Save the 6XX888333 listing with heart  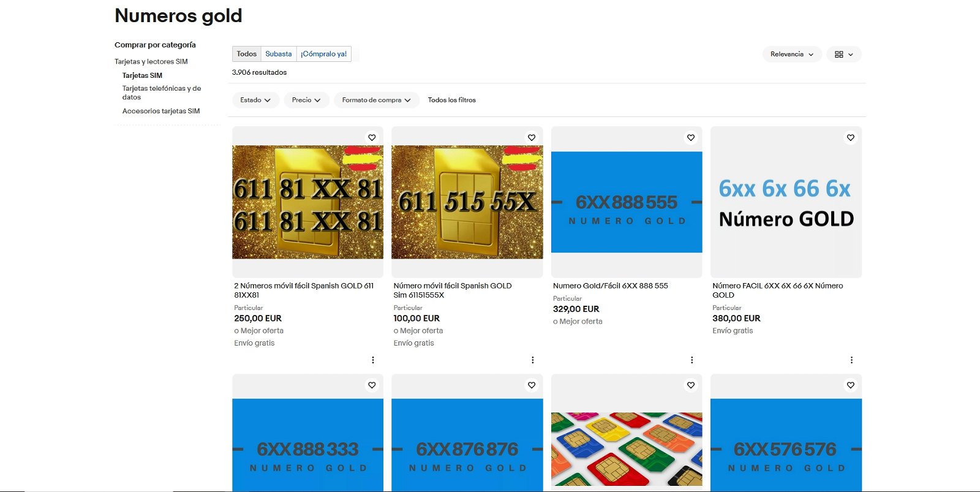click(x=372, y=385)
